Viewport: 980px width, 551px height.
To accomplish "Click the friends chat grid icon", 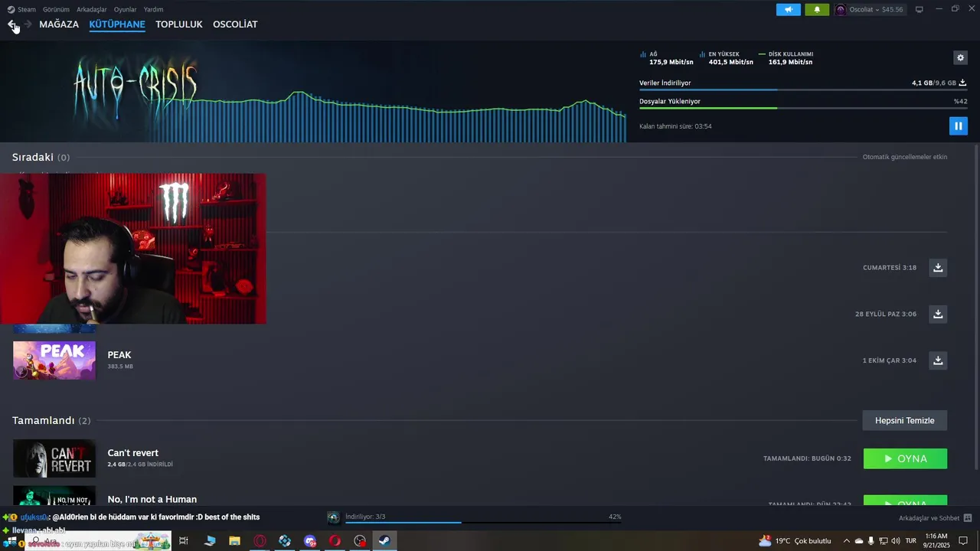I will 968,518.
